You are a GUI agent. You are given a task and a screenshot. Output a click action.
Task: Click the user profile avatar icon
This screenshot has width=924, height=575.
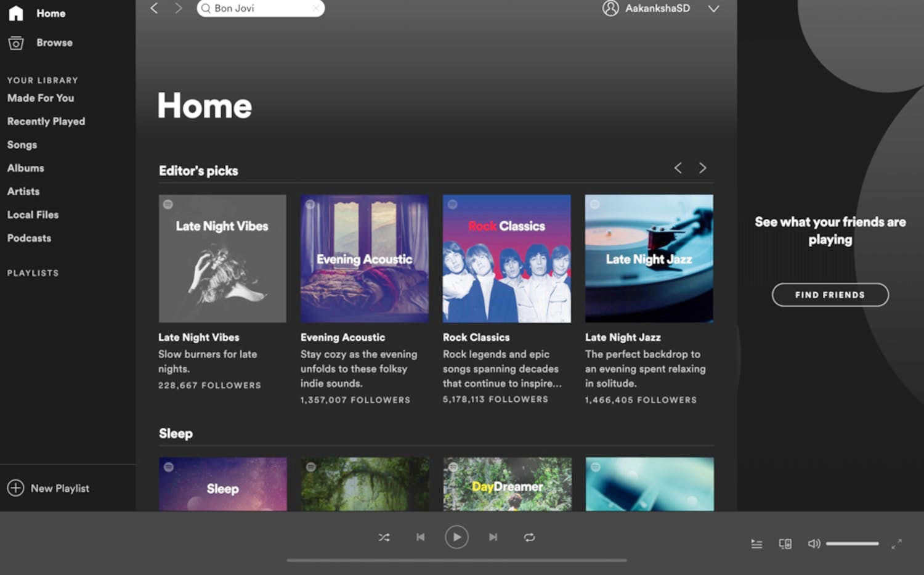pos(610,8)
